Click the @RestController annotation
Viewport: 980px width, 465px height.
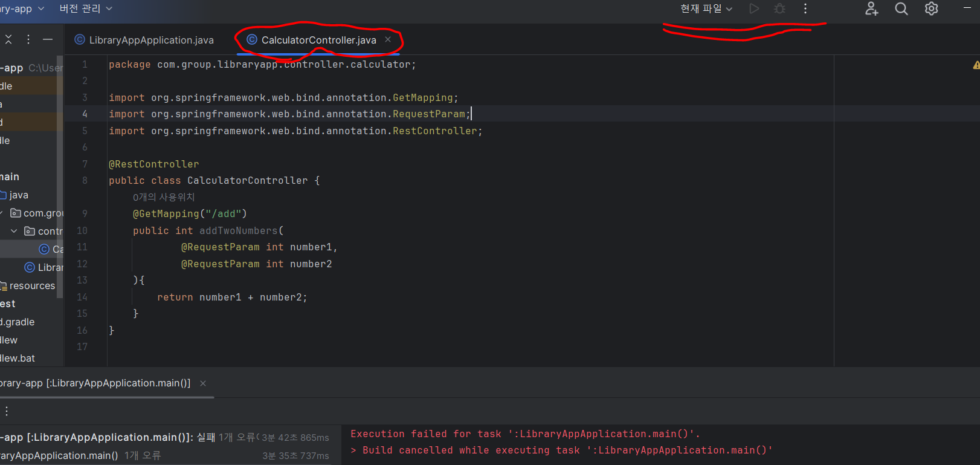click(x=153, y=164)
